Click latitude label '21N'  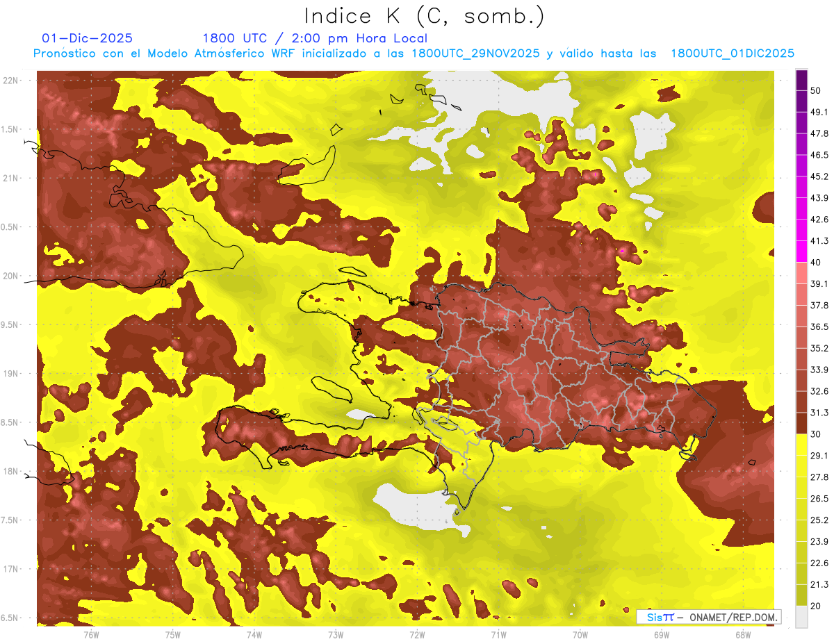10,178
